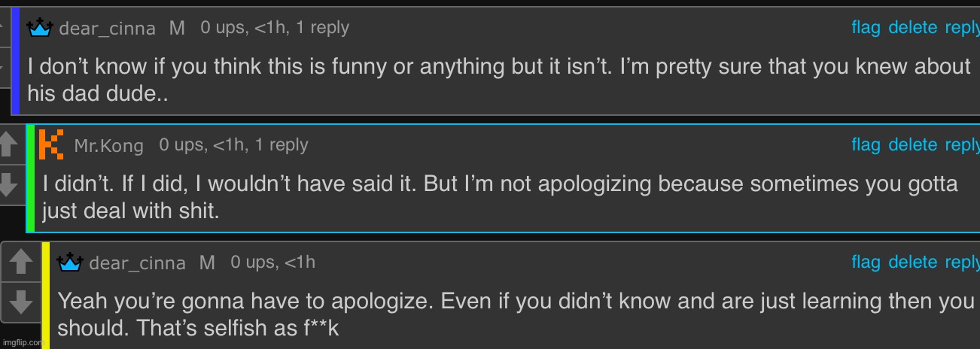Reply to Mr.Kong's comment
Viewport: 980px width, 349px height.
[x=962, y=144]
